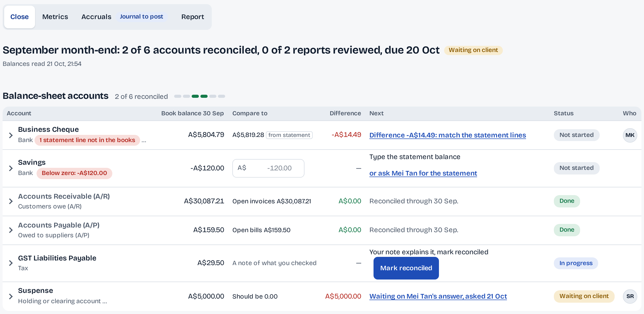Click the Mark reconciled button
The image size is (644, 314).
[x=406, y=268]
